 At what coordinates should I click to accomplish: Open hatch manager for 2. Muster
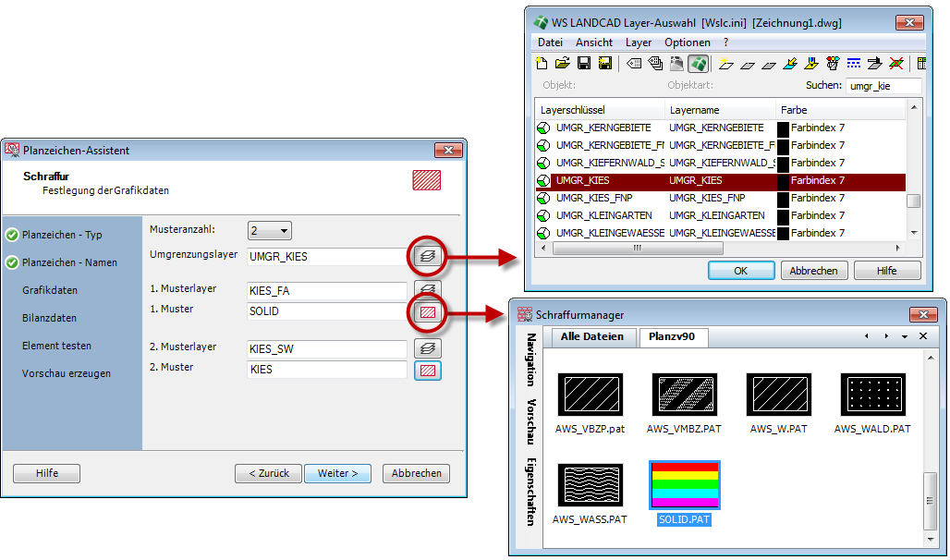coord(428,371)
